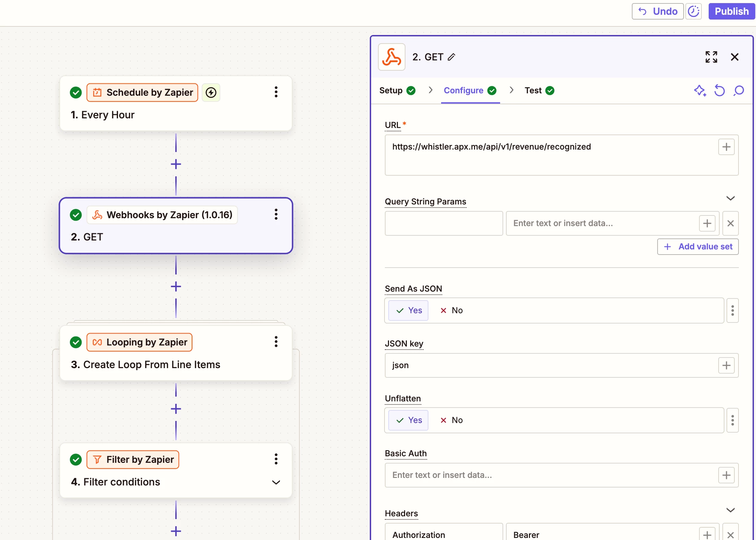Set Send As JSON to Yes

[x=408, y=310]
